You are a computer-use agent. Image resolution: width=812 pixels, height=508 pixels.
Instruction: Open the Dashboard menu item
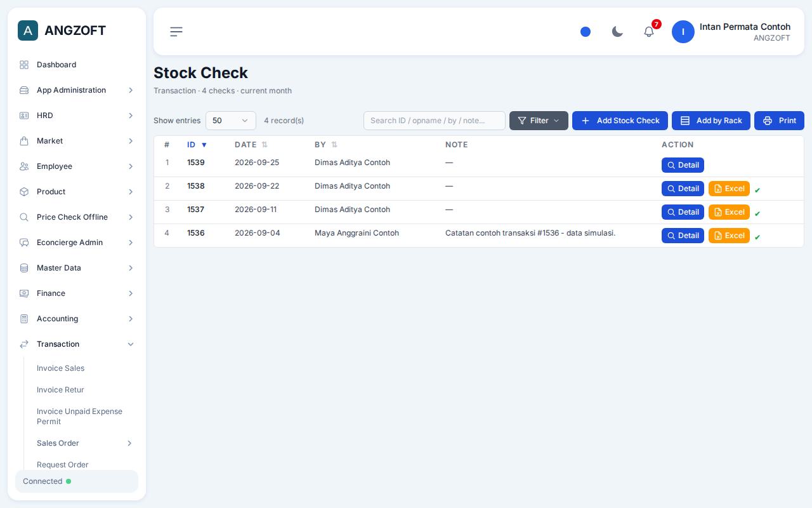77,65
